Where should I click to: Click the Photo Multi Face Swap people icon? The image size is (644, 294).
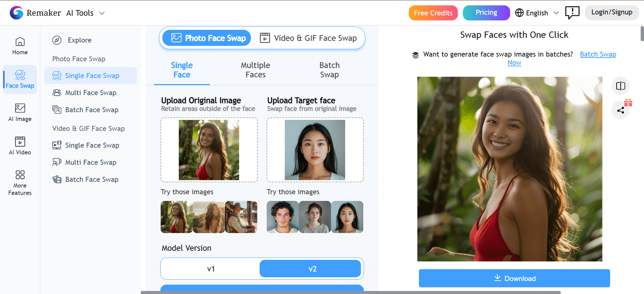pos(57,93)
